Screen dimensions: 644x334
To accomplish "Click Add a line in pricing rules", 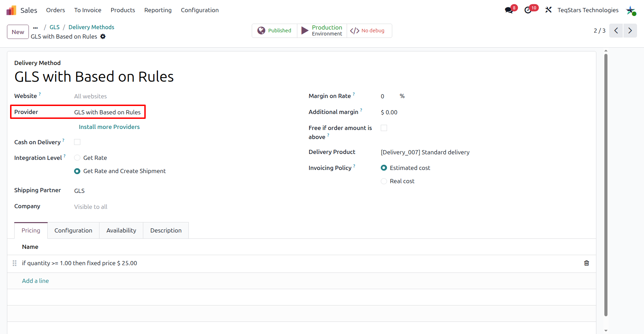I will coord(35,281).
